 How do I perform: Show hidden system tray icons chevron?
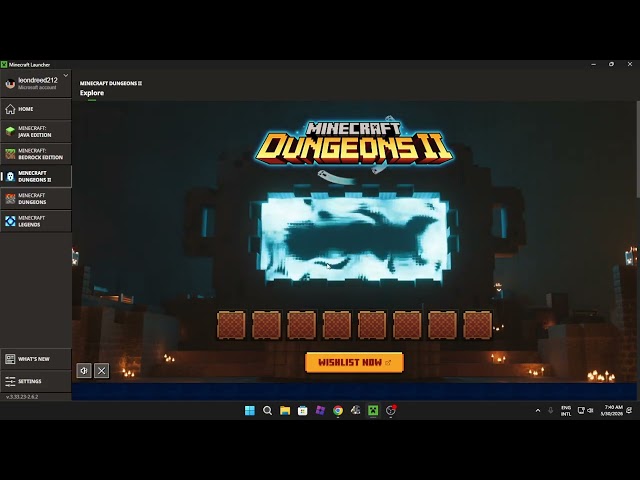click(x=538, y=411)
